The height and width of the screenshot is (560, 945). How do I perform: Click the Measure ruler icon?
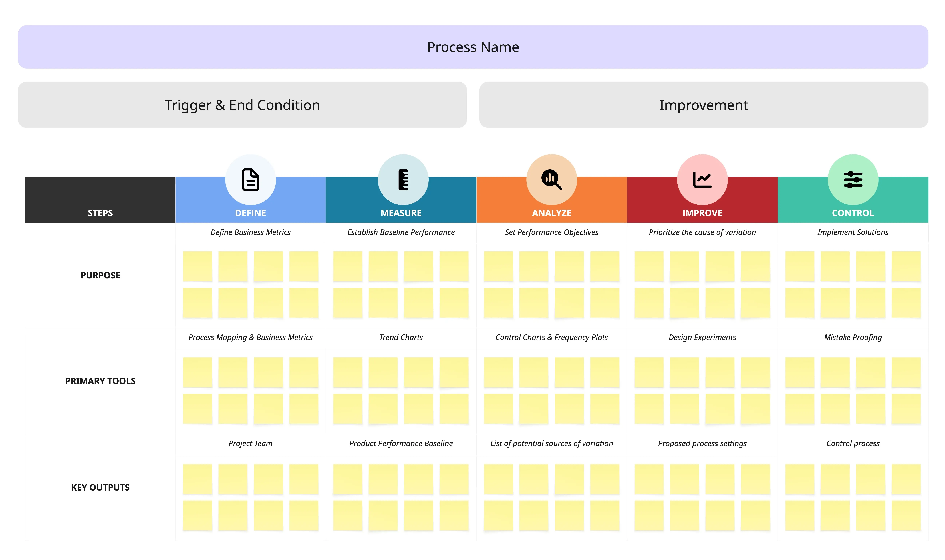(403, 180)
